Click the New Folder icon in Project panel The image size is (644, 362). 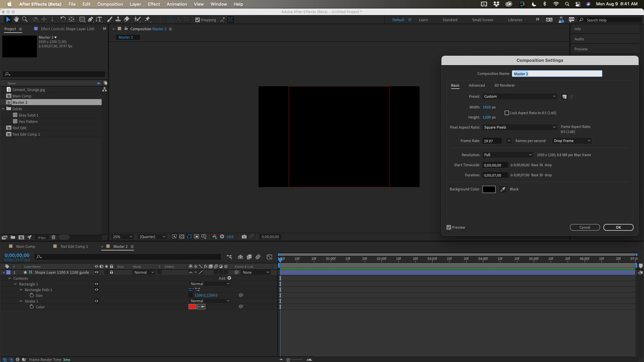pos(13,237)
